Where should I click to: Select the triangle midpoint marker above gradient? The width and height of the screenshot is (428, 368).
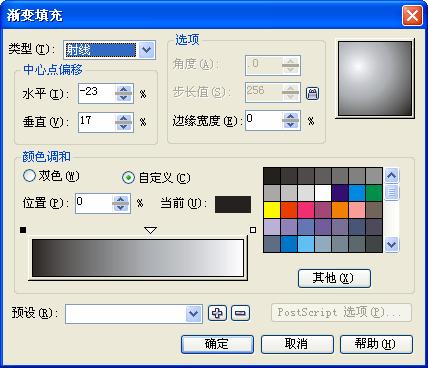coord(151,230)
